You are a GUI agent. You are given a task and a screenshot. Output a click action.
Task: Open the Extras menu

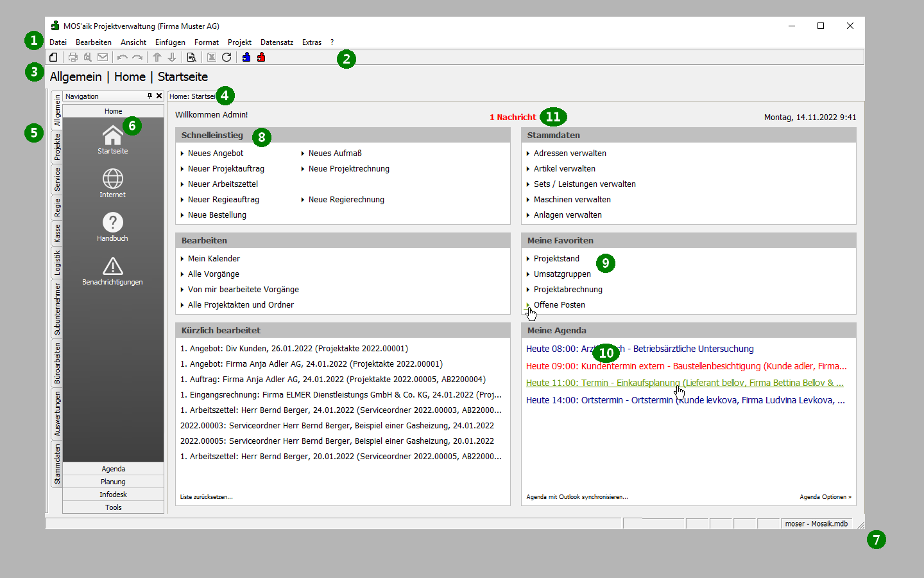(x=312, y=42)
